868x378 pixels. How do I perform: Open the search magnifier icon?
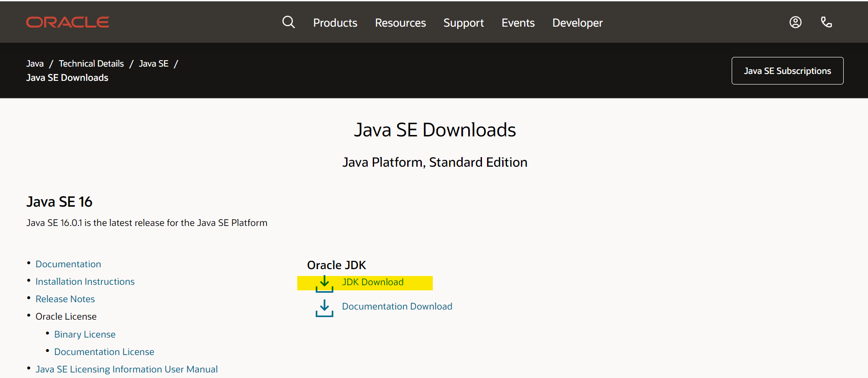288,22
